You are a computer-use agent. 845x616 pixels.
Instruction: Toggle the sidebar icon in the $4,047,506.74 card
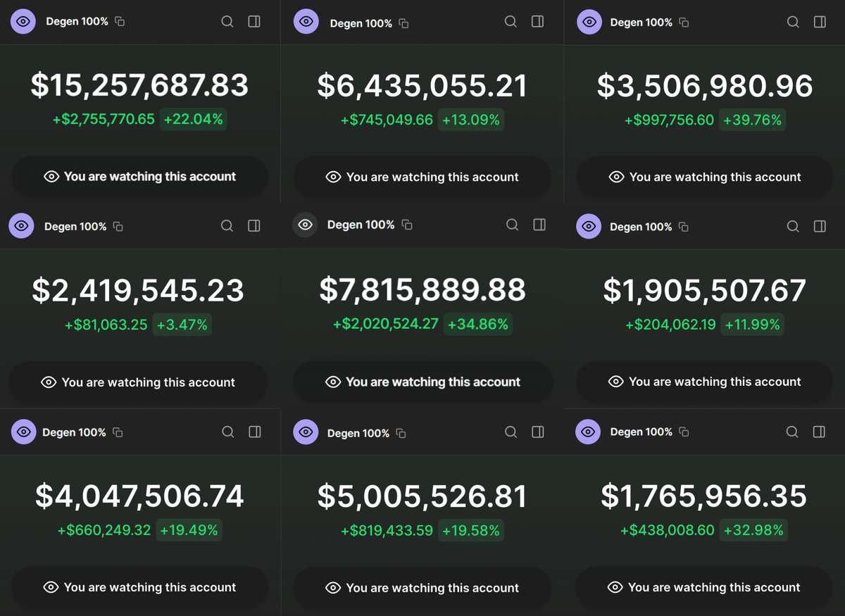[255, 432]
